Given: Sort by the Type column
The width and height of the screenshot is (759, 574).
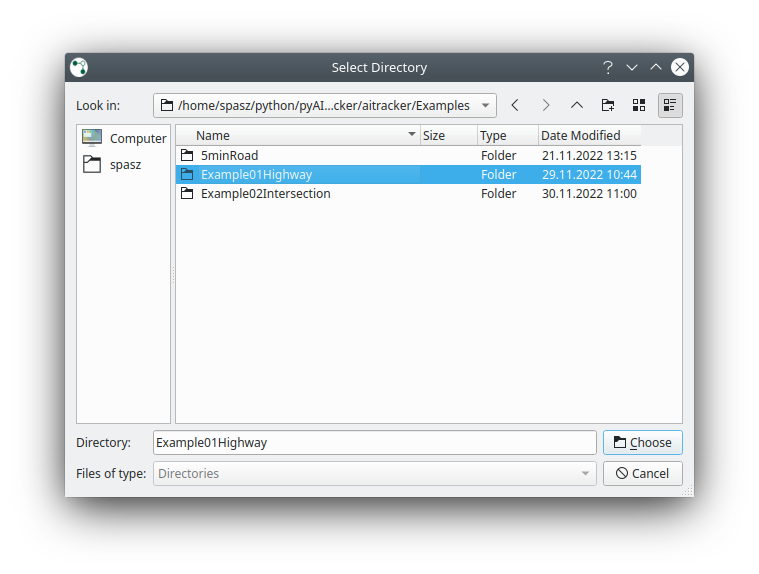Looking at the screenshot, I should pos(506,135).
